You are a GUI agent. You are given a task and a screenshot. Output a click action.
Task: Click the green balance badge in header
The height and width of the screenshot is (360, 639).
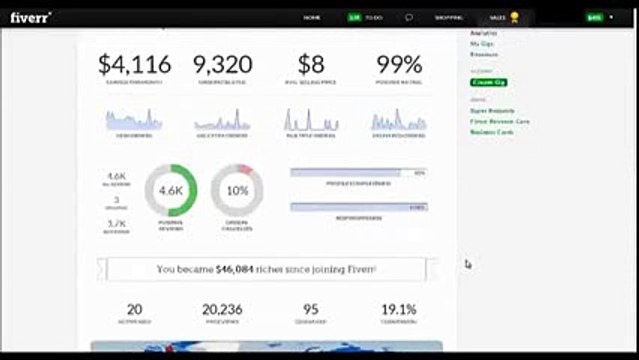point(594,18)
